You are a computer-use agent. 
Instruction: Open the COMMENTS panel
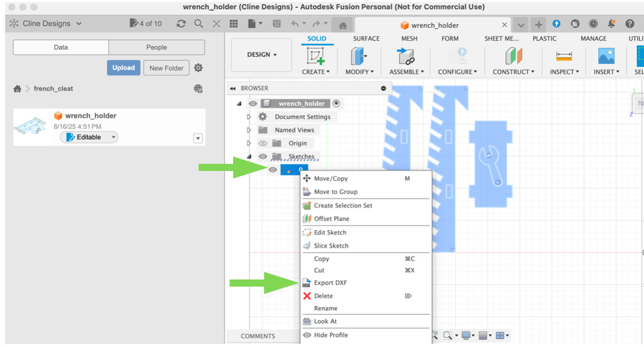[x=258, y=336]
